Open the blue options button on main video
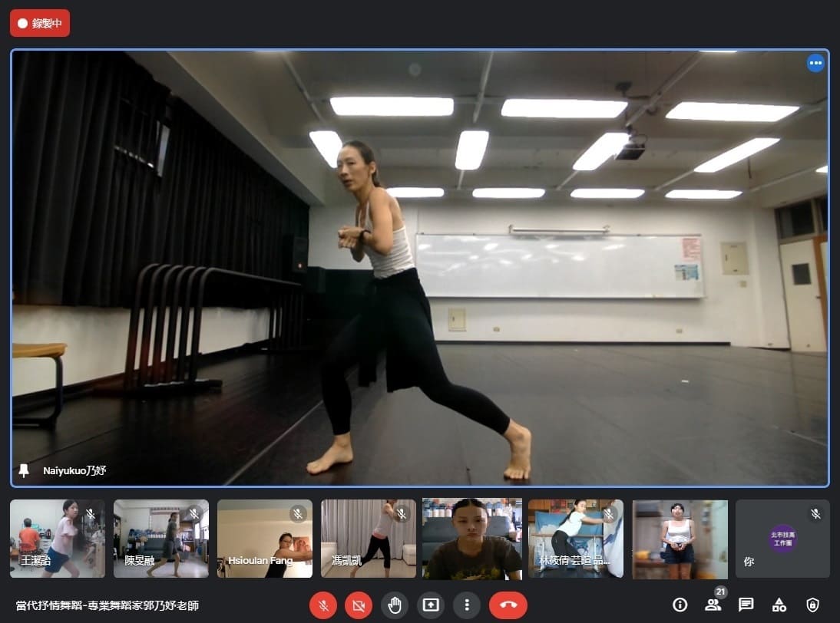Screen dimensions: 840x623 [x=815, y=63]
